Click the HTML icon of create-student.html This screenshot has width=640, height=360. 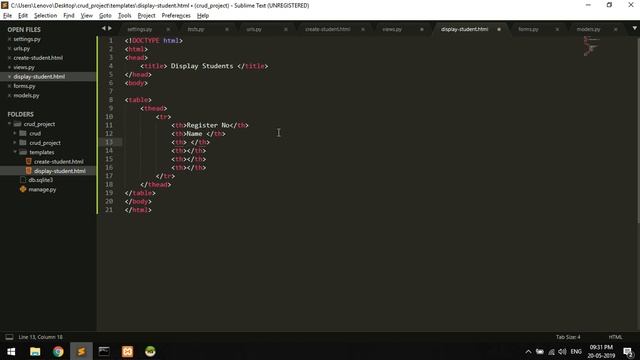click(x=29, y=161)
